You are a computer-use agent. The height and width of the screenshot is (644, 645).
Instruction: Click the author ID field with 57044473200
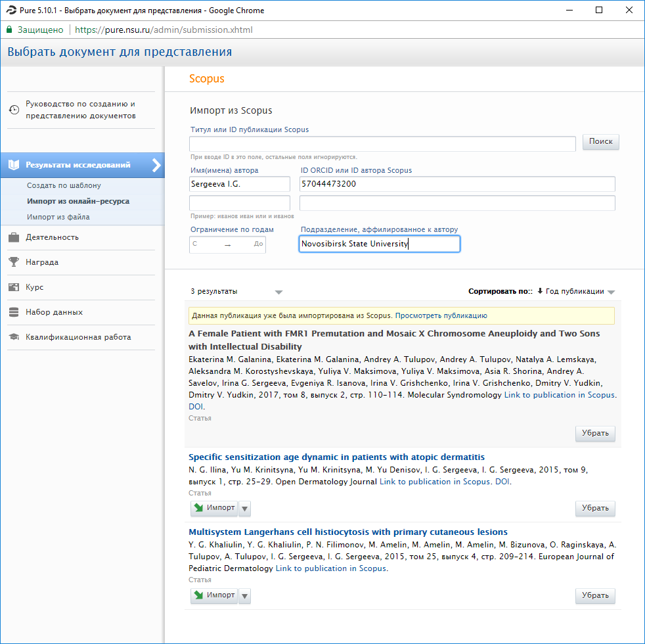point(457,184)
